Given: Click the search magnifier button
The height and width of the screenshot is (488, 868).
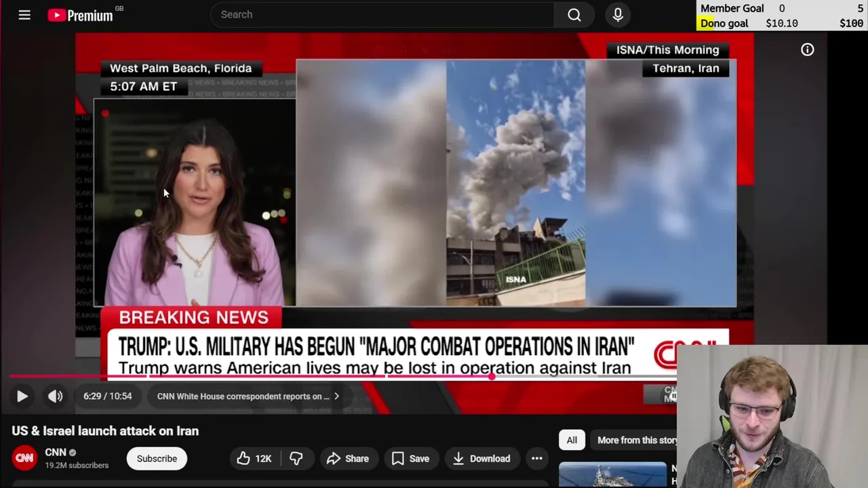Looking at the screenshot, I should click(x=574, y=14).
